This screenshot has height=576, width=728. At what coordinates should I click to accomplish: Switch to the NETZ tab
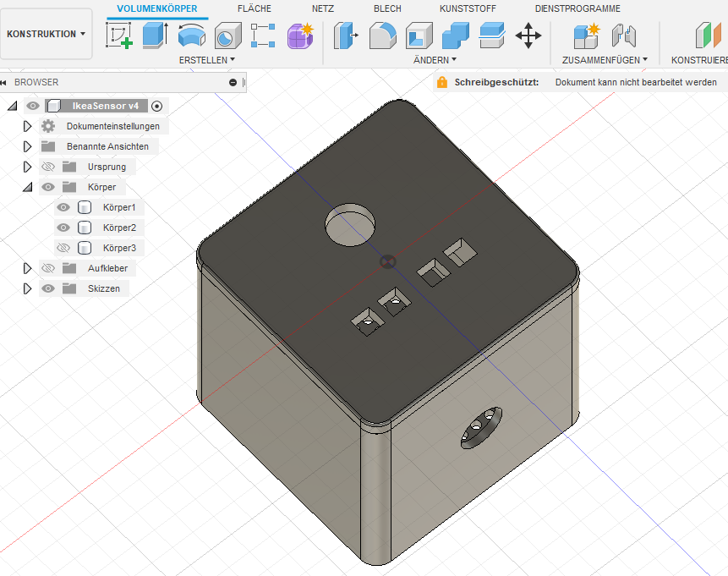323,8
